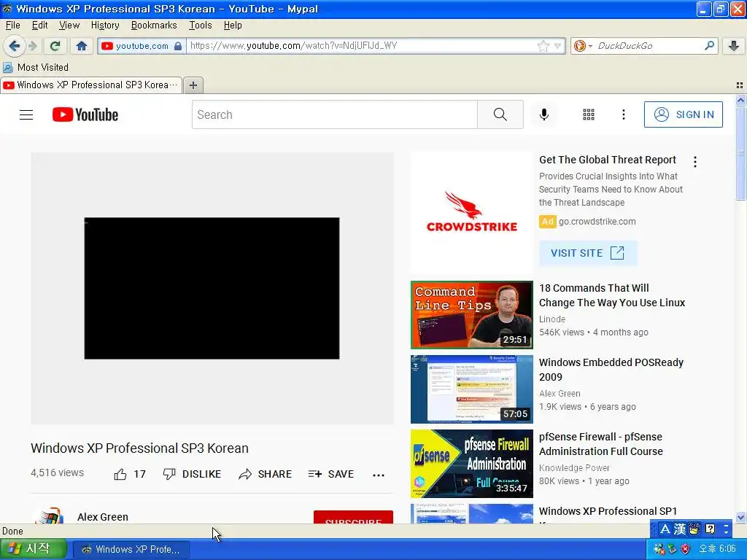Toggle the language bar A input mode

coord(665,529)
